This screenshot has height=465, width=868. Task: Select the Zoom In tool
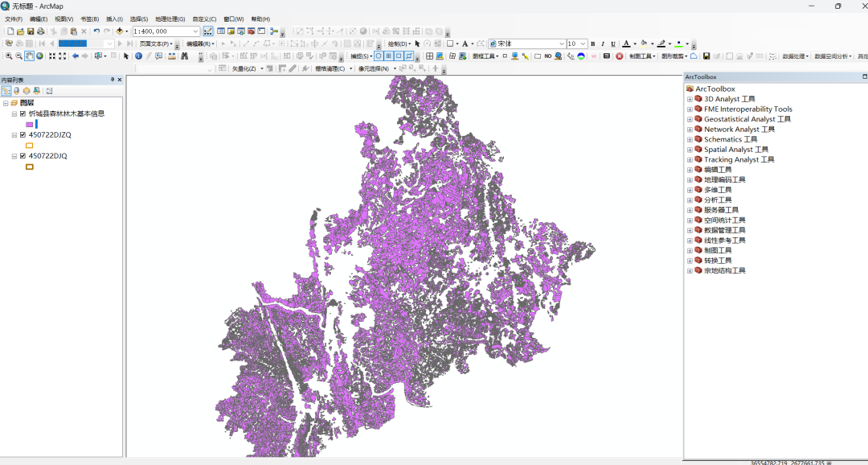[9, 56]
